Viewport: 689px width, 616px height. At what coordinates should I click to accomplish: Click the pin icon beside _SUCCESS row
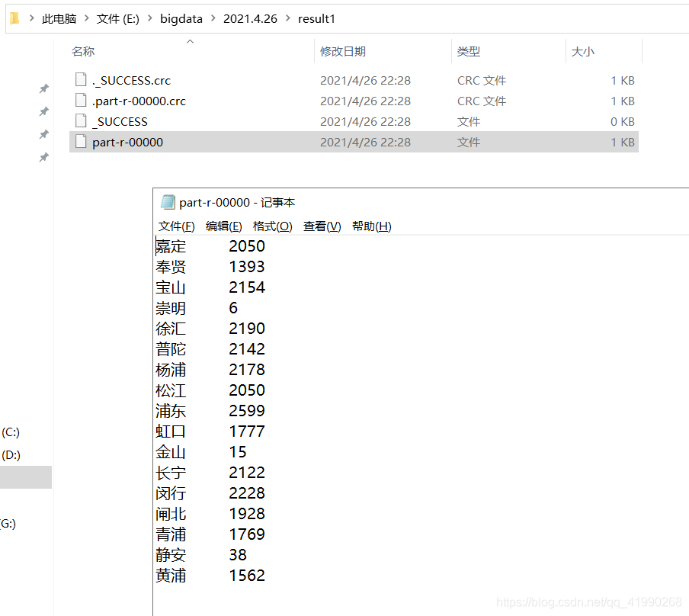(x=44, y=134)
